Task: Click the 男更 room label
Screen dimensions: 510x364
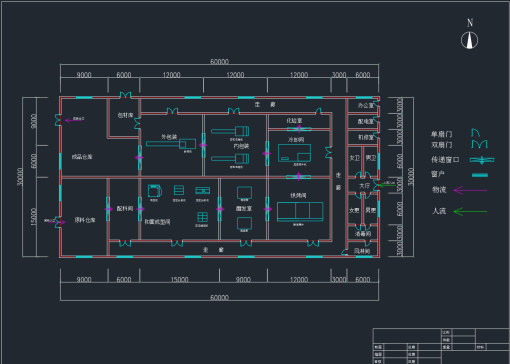Action: (x=371, y=210)
